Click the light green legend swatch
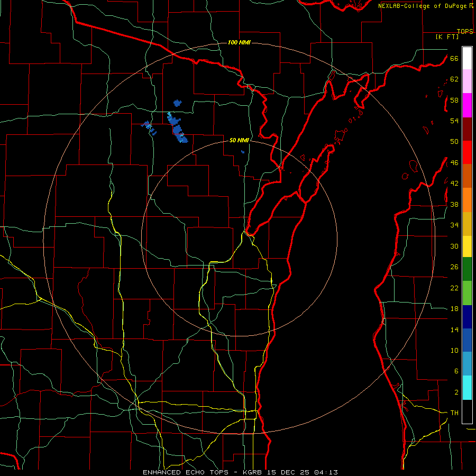Viewport: 476px width, 476px height. pos(467,293)
